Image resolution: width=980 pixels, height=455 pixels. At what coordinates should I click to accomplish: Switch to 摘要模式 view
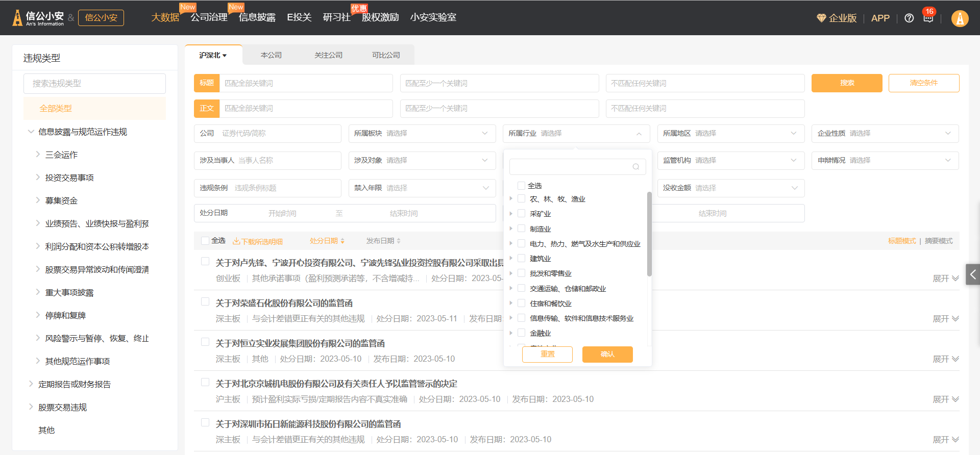[939, 241]
